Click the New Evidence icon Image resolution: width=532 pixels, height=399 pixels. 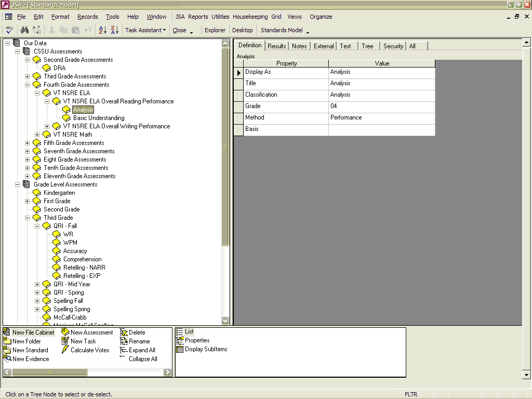(7, 358)
